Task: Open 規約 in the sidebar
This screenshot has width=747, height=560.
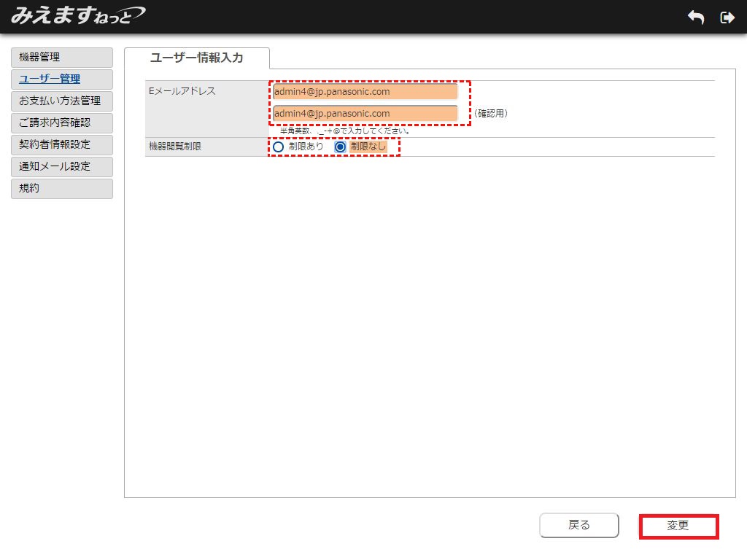Action: (62, 189)
